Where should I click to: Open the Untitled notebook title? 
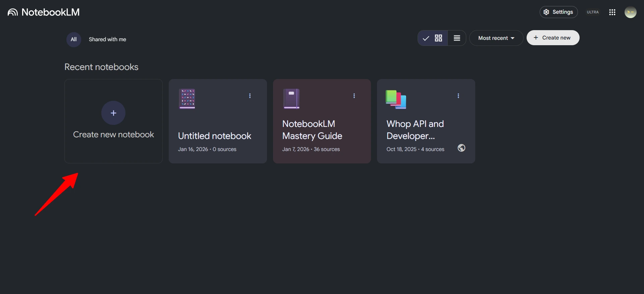(x=215, y=136)
